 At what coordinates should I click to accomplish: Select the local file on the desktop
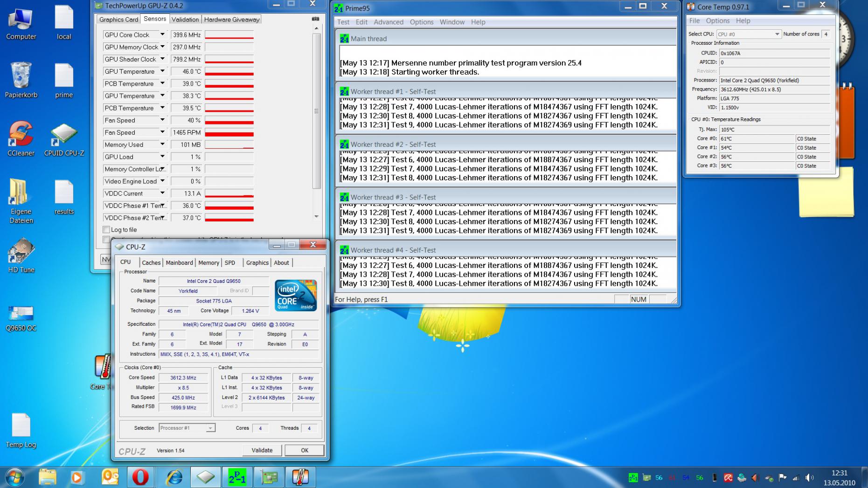pos(64,23)
